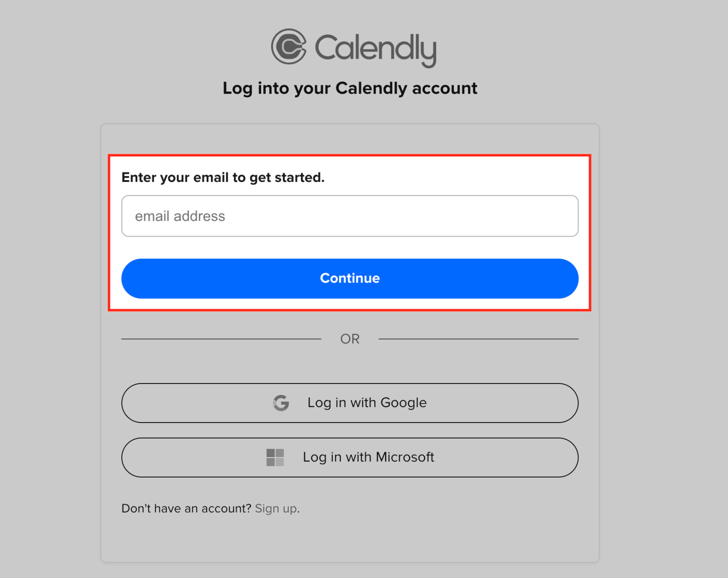Focus the email address input field
The height and width of the screenshot is (578, 728).
coord(350,216)
